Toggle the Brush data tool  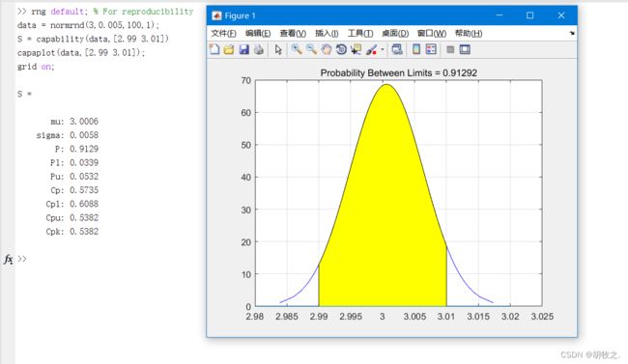pyautogui.click(x=371, y=49)
